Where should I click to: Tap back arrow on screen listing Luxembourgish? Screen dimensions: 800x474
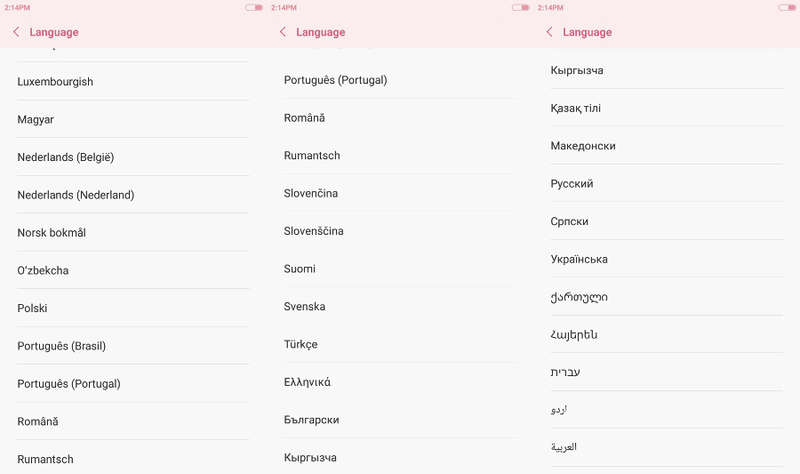coord(16,32)
